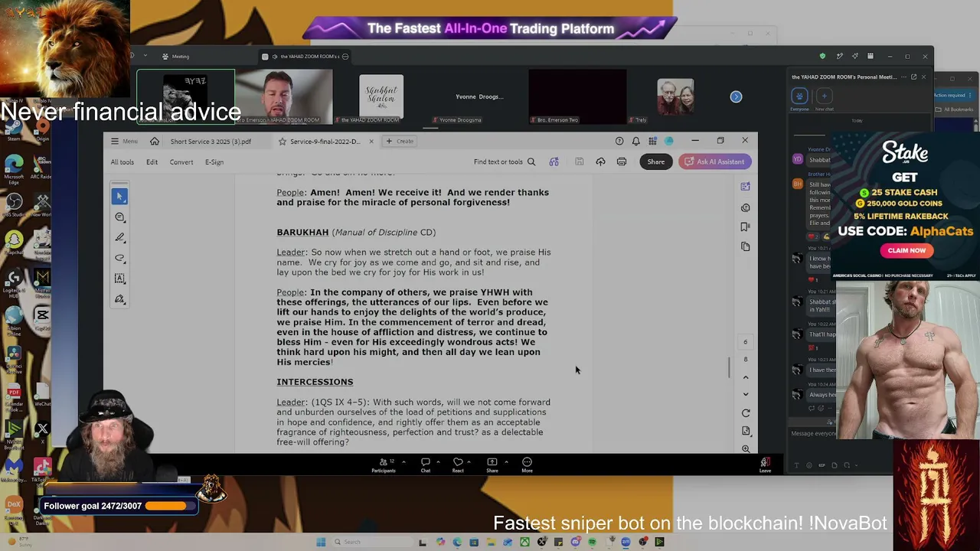Go to previous page with up chevron
Screen dimensions: 980x551
[x=746, y=377]
